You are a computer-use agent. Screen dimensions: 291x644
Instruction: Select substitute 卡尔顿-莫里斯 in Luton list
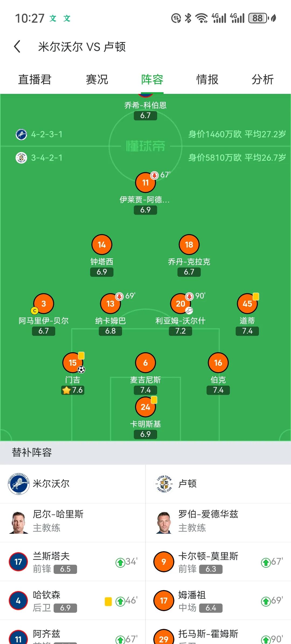click(218, 562)
